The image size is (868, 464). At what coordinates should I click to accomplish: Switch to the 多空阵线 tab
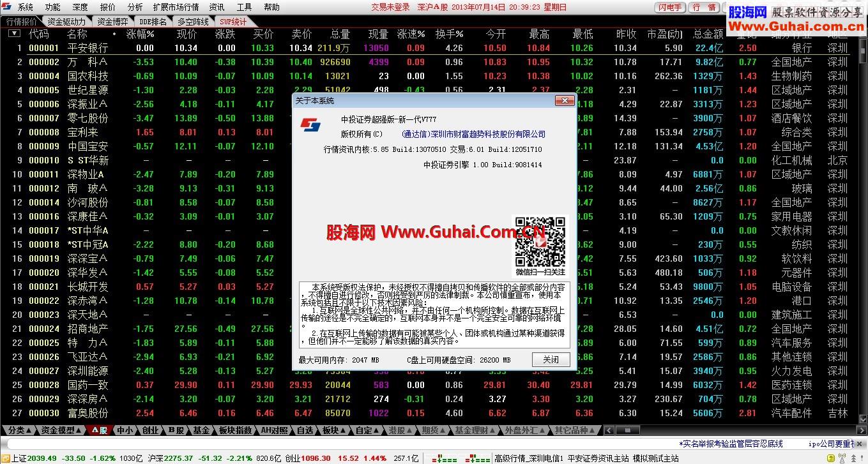(x=194, y=21)
